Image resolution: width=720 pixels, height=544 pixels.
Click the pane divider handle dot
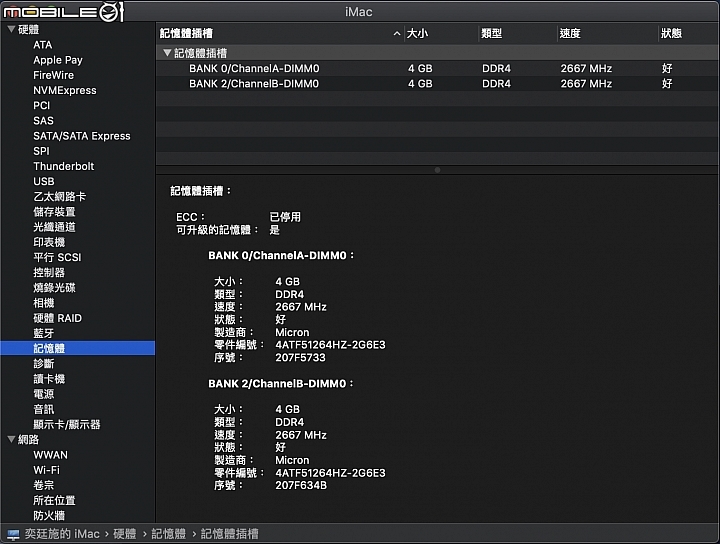tap(438, 170)
